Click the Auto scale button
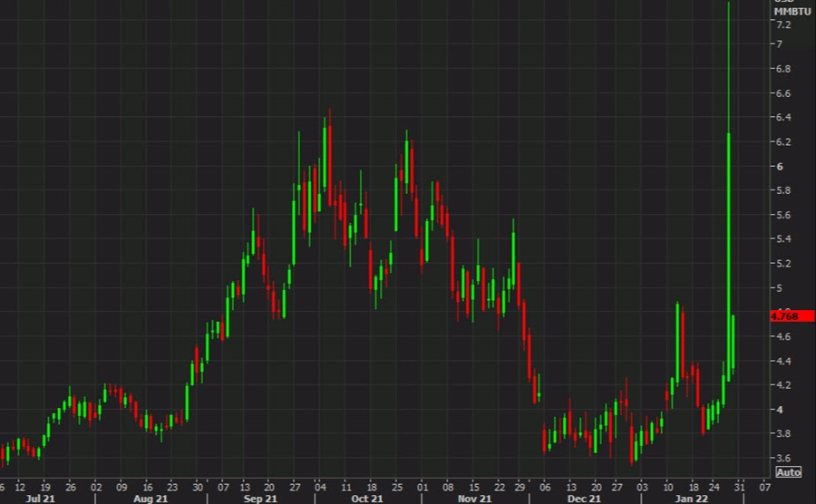Screen dimensions: 816x504 pos(788,472)
